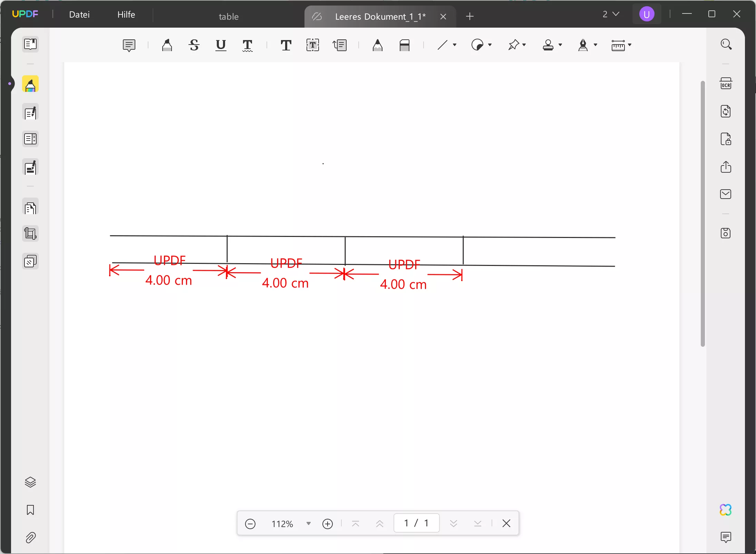
Task: Send the file by email icon
Action: tap(726, 194)
